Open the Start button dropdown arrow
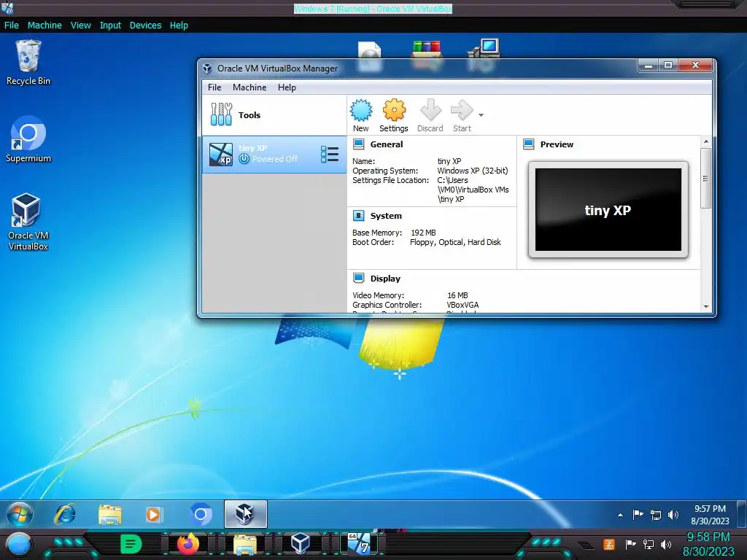The image size is (747, 560). pyautogui.click(x=481, y=115)
